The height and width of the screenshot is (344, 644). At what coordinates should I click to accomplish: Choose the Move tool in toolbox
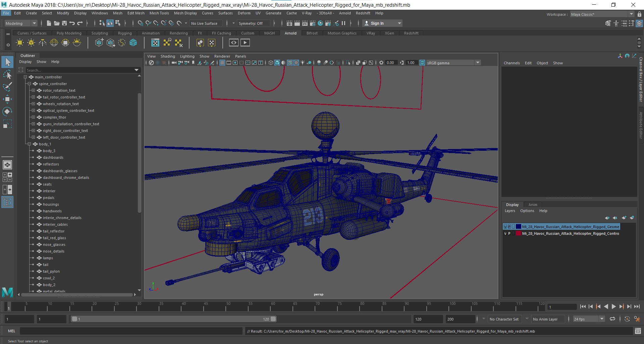click(x=7, y=99)
